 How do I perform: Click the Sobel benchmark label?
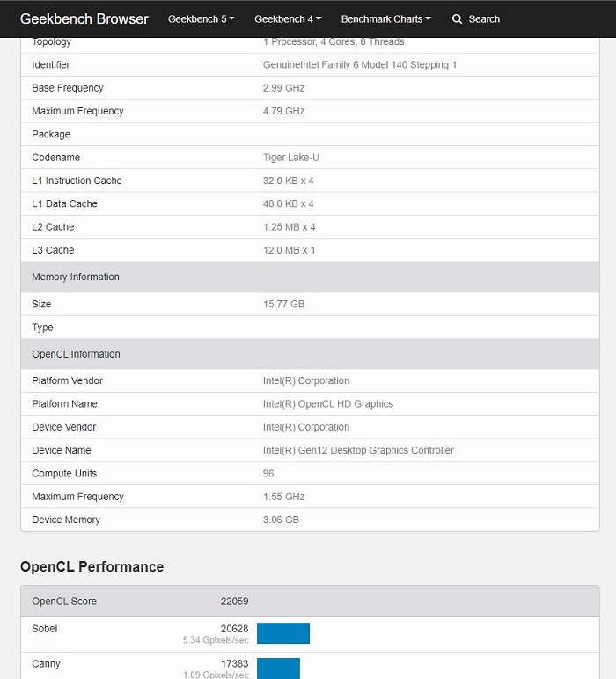coord(45,629)
